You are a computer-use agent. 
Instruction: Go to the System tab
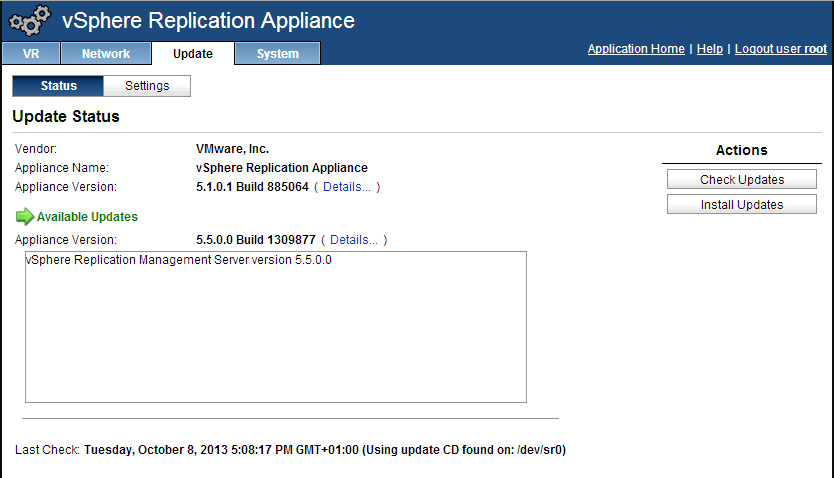277,54
